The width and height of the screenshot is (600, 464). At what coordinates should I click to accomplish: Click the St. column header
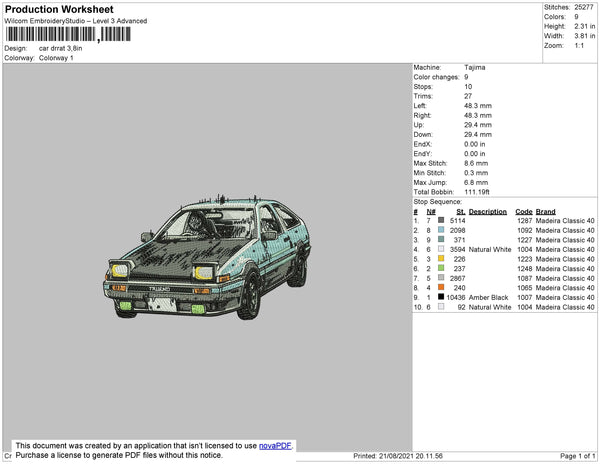[x=460, y=212]
